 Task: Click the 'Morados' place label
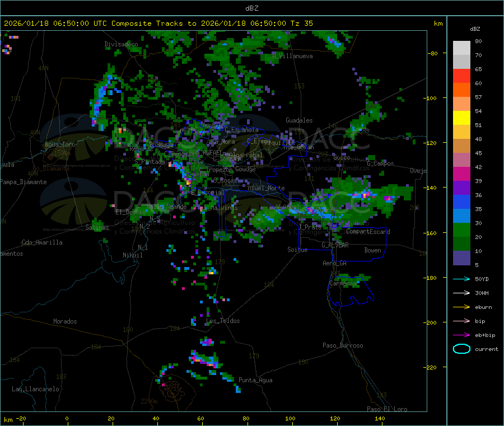[65, 321]
